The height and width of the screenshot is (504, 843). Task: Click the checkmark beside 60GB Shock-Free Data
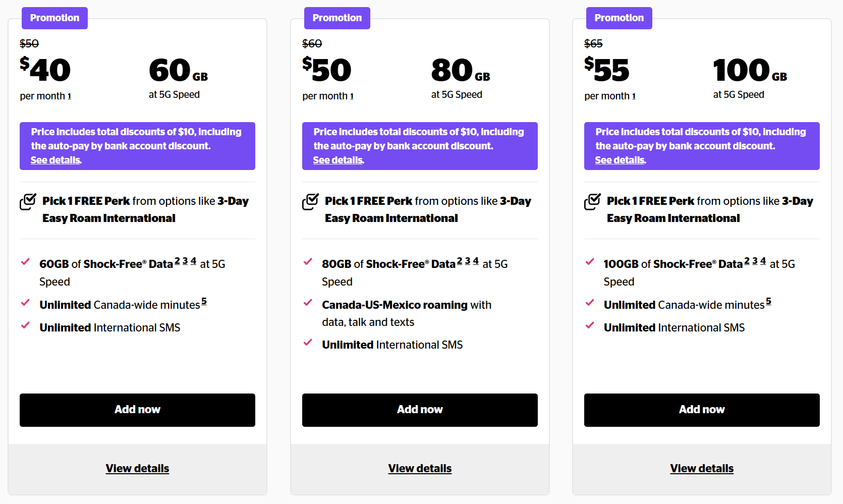coord(25,262)
